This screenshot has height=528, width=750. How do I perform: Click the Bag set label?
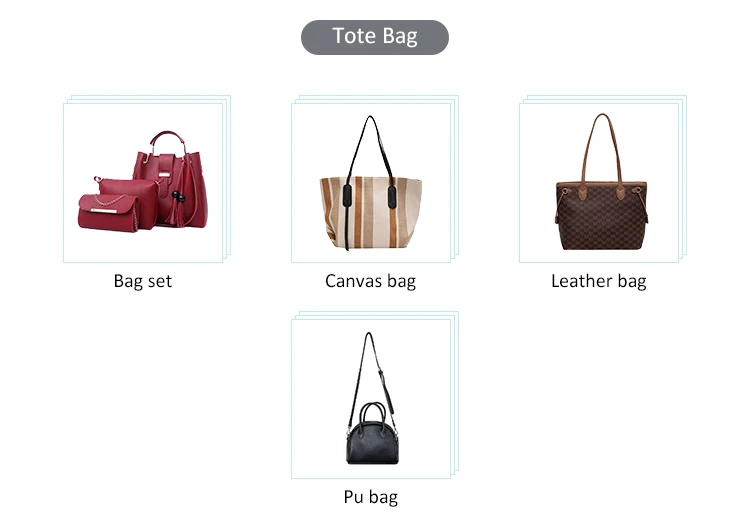coord(143,281)
